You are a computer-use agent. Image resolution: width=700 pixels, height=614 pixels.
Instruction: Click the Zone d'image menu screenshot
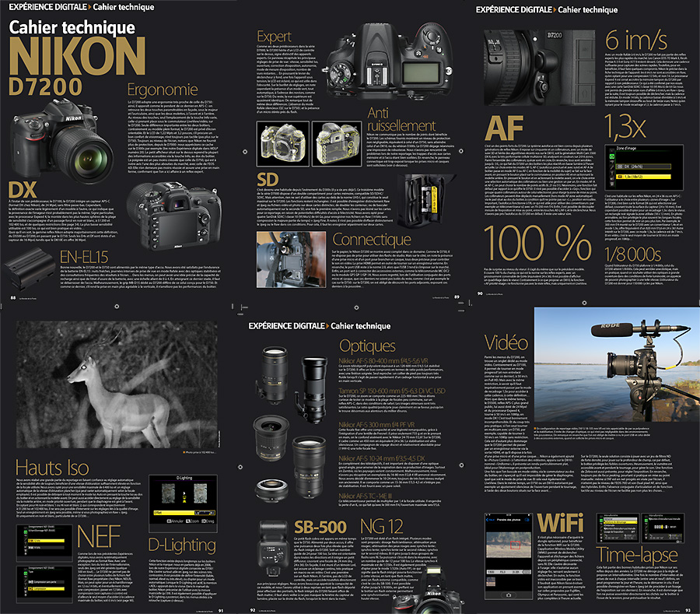click(644, 167)
